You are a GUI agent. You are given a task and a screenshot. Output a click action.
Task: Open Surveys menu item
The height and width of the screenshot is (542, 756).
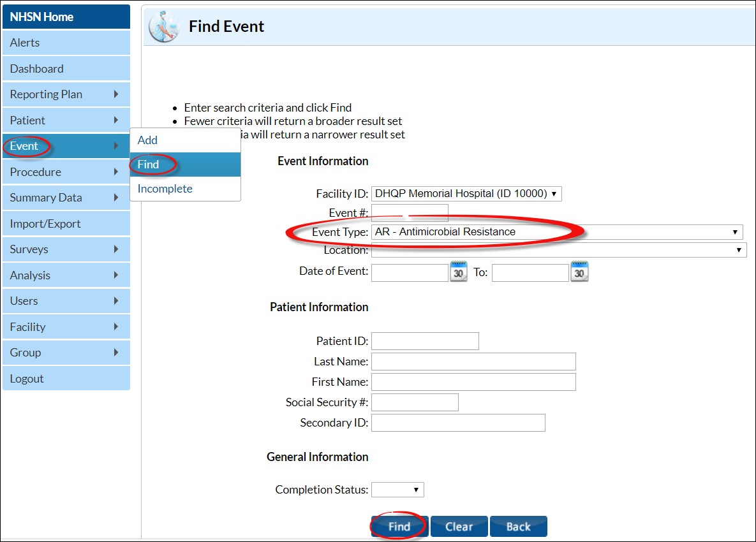pyautogui.click(x=66, y=249)
